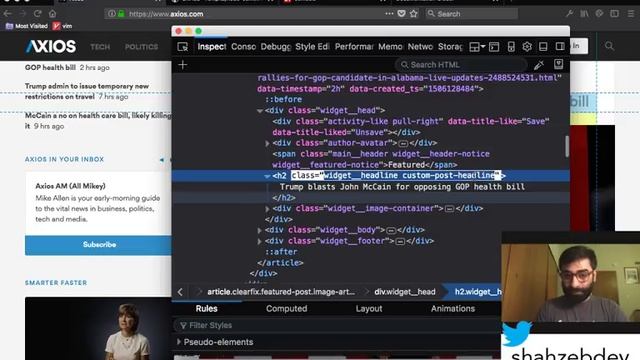Image resolution: width=640 pixels, height=360 pixels.
Task: Toggle Responsive Design Mode icon
Action: (x=511, y=47)
